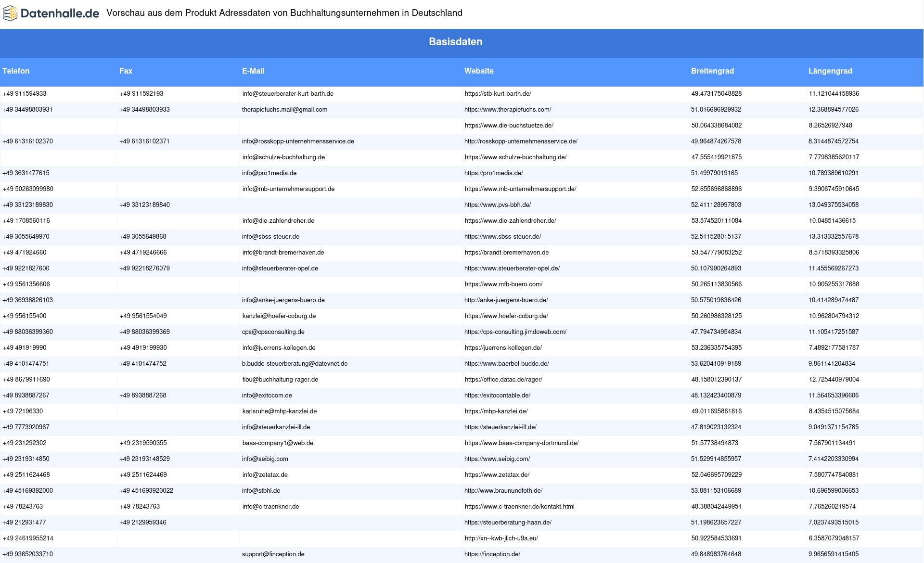Open http://rosskopp-unternehmensservice.de/ link
This screenshot has height=563, width=924.
[x=521, y=141]
